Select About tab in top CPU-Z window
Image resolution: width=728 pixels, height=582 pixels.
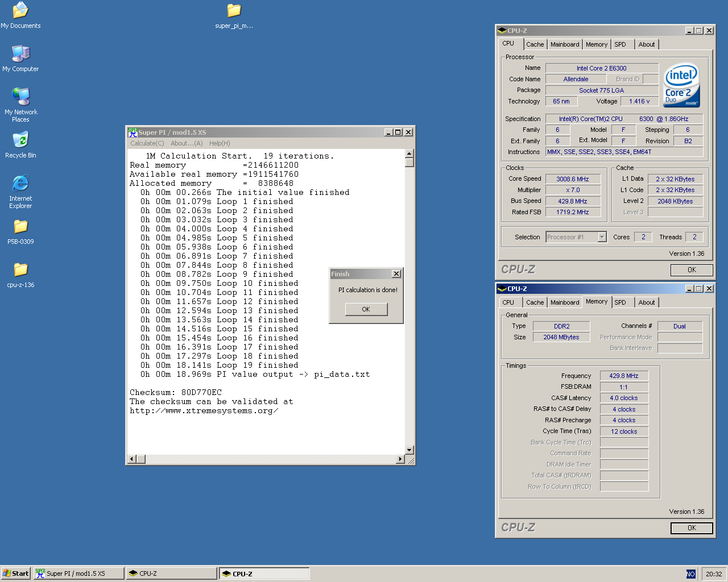tap(647, 44)
